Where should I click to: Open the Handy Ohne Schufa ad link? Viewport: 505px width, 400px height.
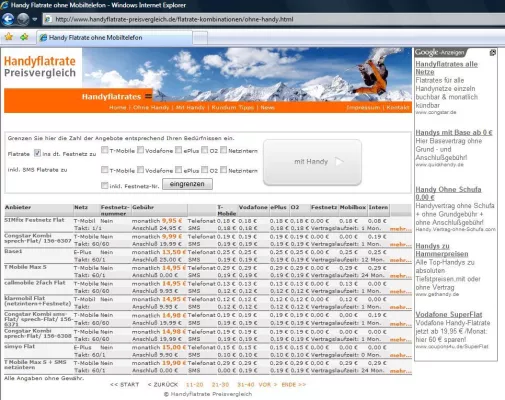point(448,193)
